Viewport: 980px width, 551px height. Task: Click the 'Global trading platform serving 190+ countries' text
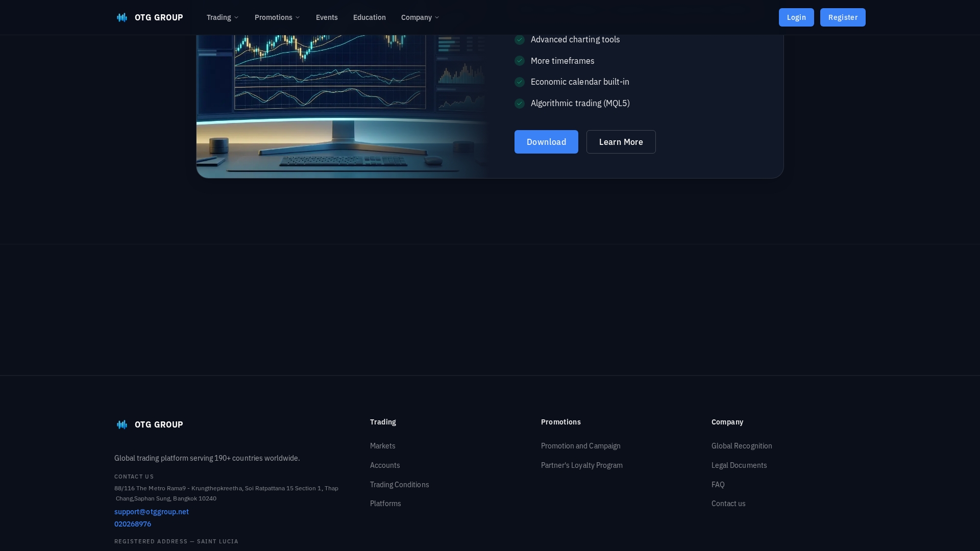(207, 458)
